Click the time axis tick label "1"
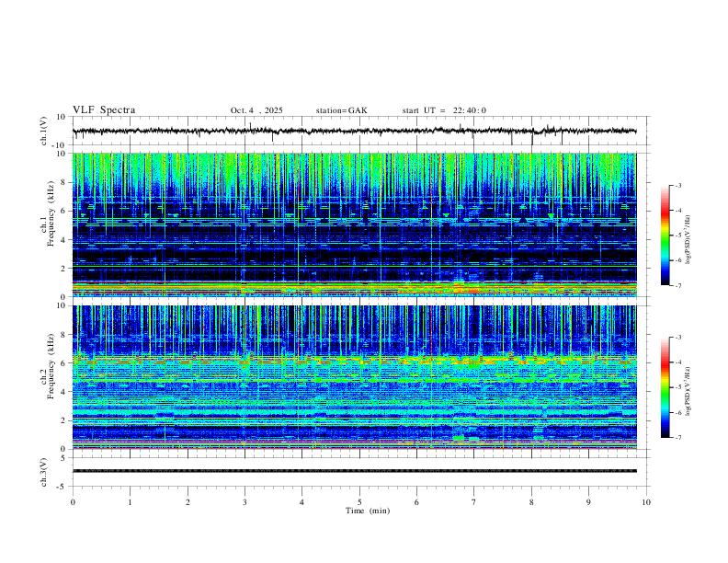Image resolution: width=728 pixels, height=563 pixels. [130, 502]
